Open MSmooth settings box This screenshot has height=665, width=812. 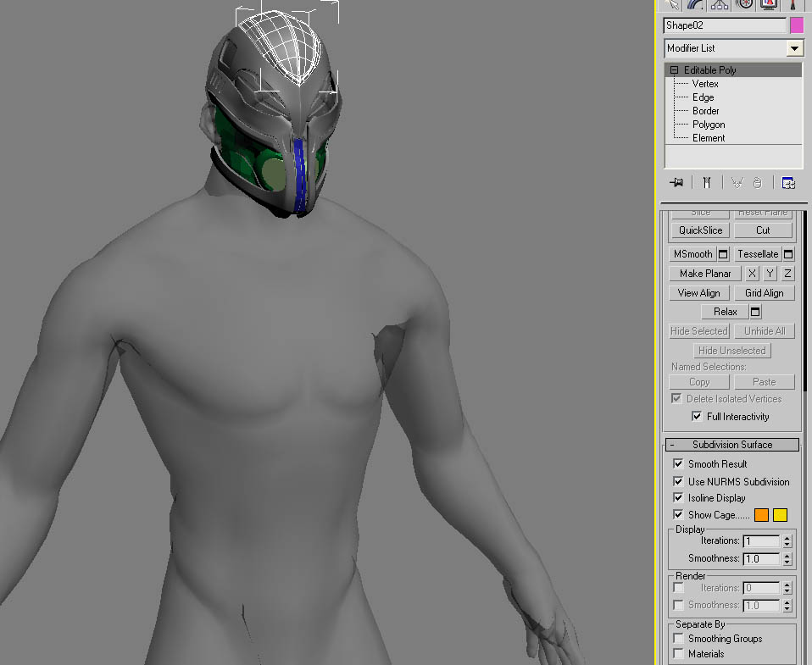(724, 254)
